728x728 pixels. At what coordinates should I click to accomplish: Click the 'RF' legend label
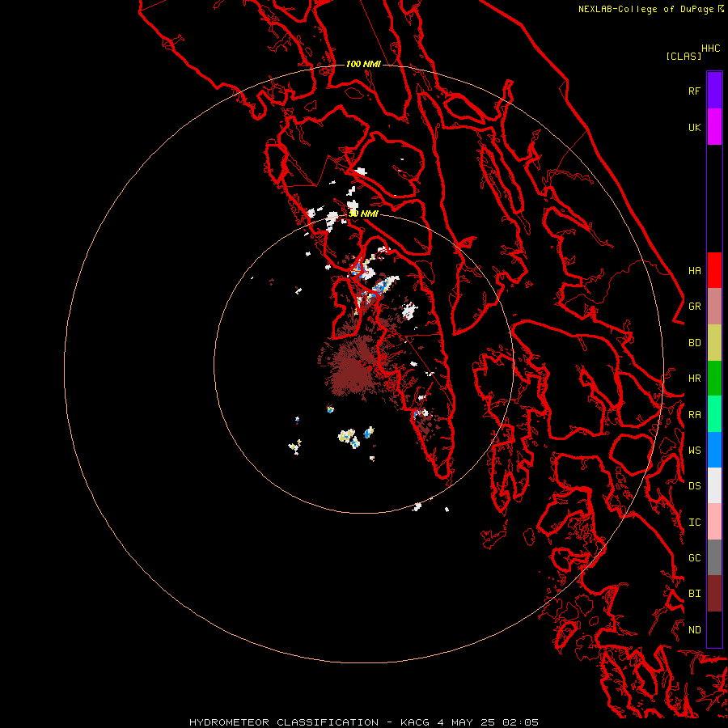[x=694, y=91]
